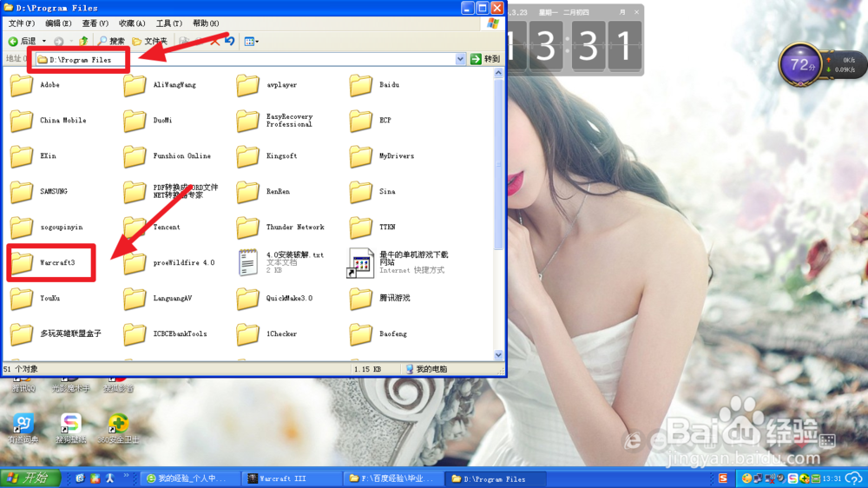Open the Help (帮助) menu
Image resolution: width=868 pixels, height=488 pixels.
click(206, 23)
